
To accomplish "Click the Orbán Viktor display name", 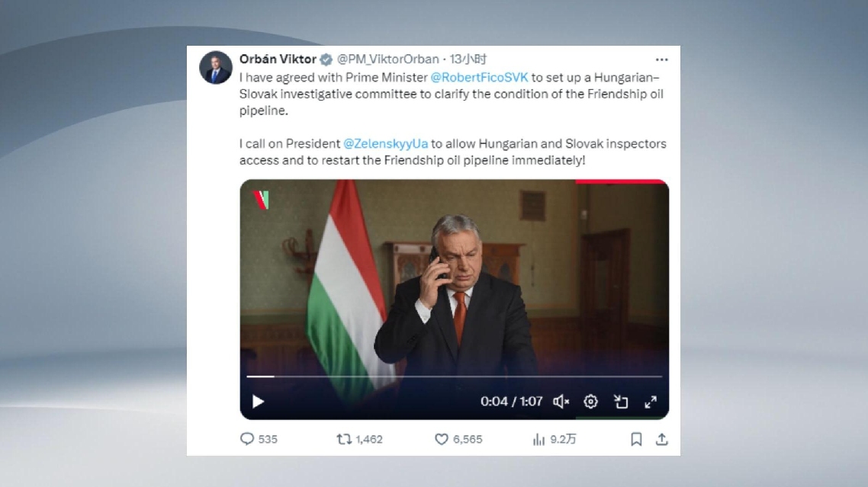I will pyautogui.click(x=278, y=59).
